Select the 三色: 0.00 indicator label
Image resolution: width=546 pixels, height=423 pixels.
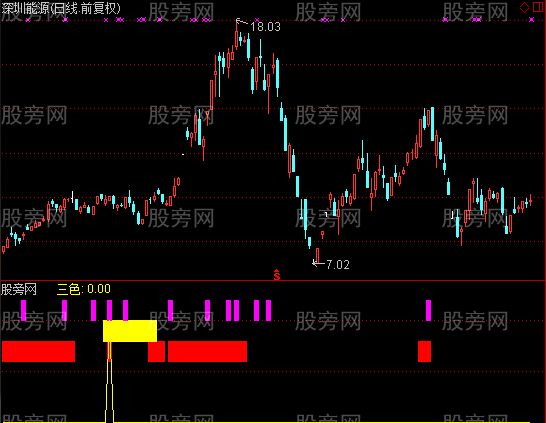tap(84, 289)
